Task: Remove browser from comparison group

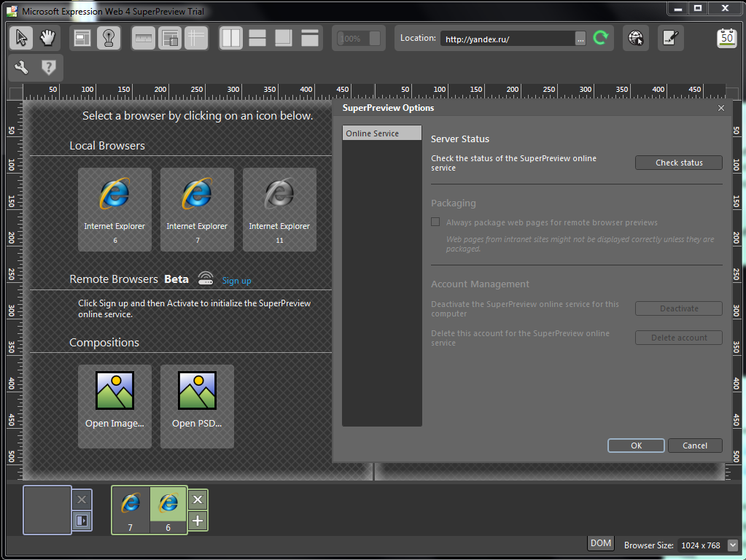Action: [x=198, y=499]
